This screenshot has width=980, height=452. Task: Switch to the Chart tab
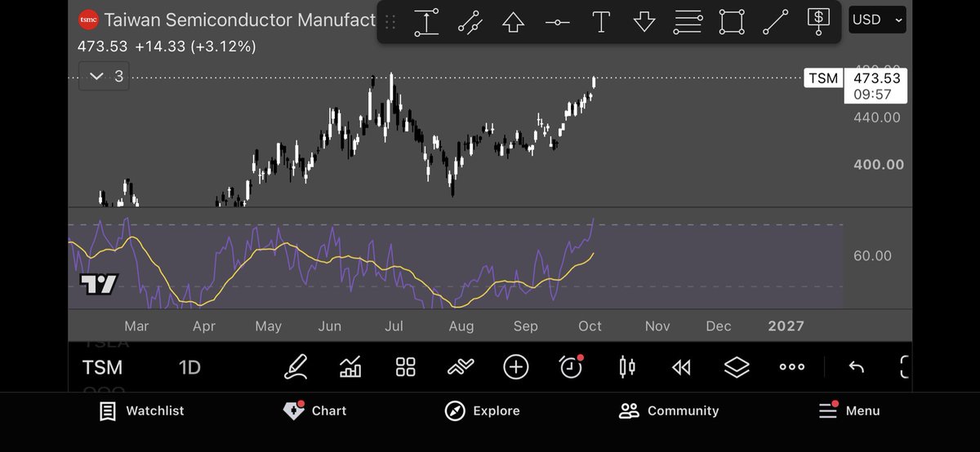click(315, 410)
